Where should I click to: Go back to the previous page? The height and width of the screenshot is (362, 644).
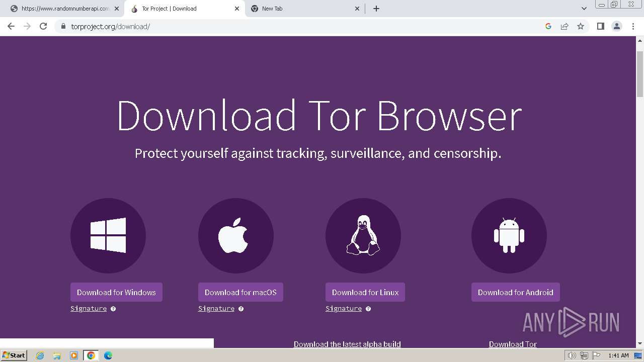pos(11,26)
